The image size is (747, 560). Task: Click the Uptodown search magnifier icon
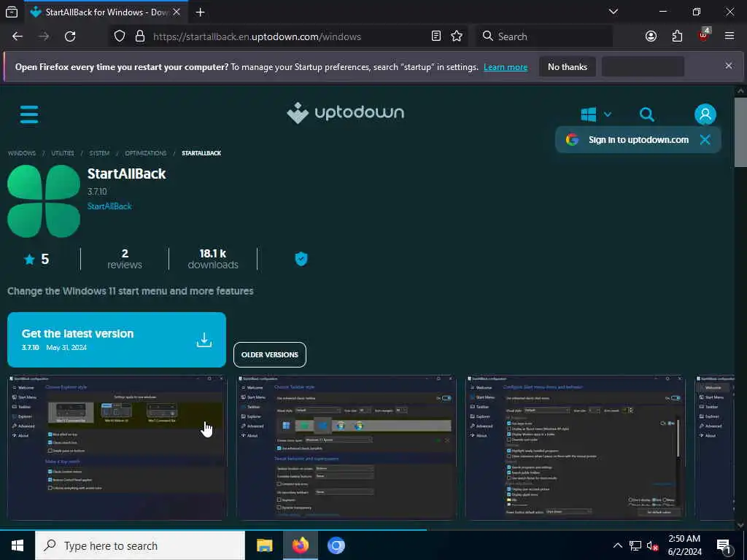coord(646,114)
